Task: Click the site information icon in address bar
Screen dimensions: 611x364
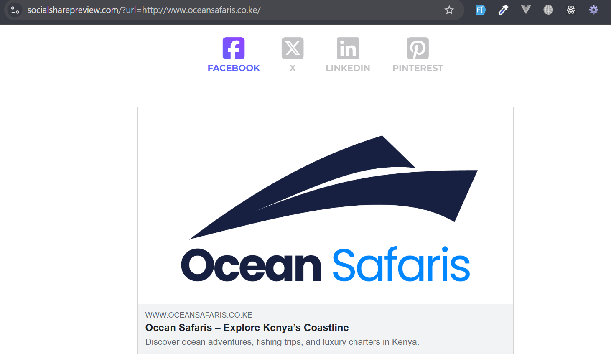Action: point(15,10)
